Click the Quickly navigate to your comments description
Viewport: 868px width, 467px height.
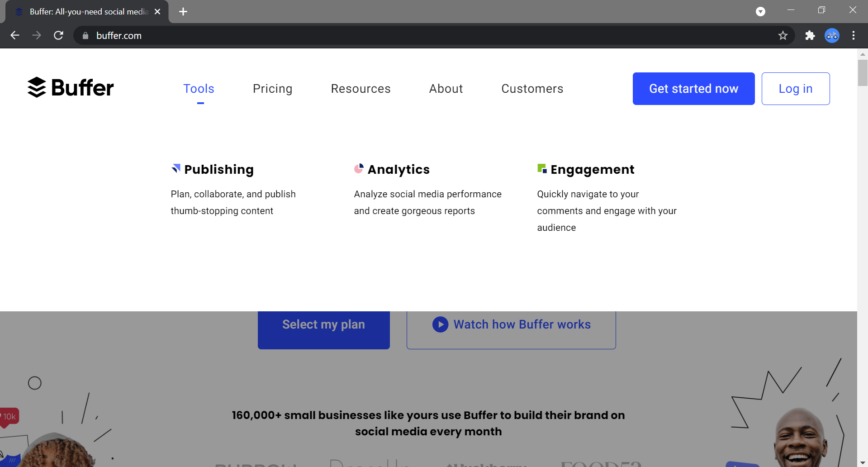tap(607, 211)
